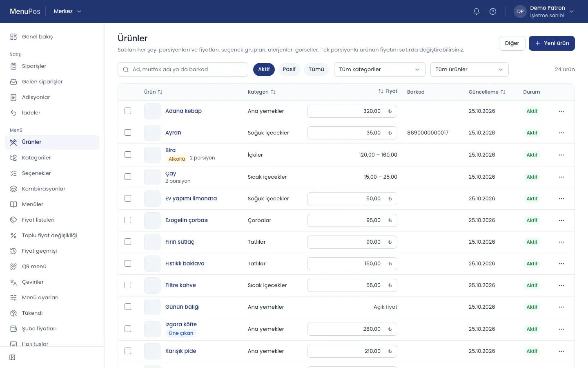This screenshot has height=368, width=588.
Task: Select the Bira row checkbox
Action: pos(128,155)
